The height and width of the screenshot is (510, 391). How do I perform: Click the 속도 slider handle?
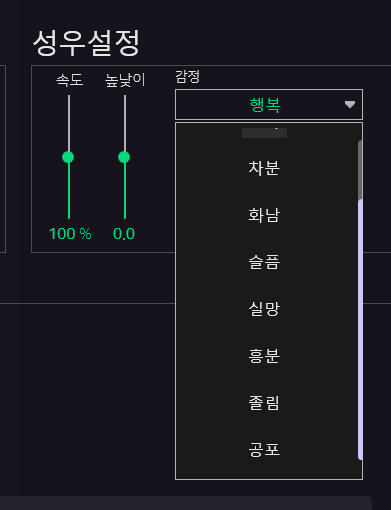pyautogui.click(x=68, y=157)
